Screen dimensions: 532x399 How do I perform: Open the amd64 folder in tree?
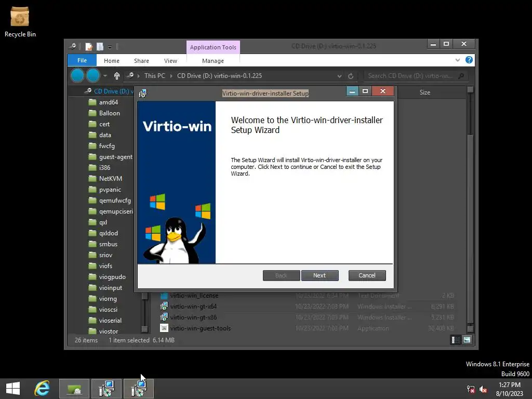[x=103, y=102]
